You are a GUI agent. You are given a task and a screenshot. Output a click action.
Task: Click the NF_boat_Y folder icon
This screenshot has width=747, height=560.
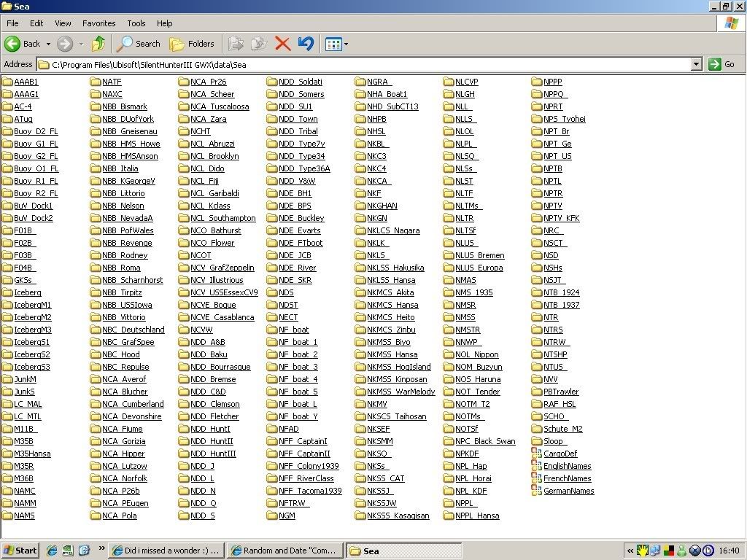point(272,416)
